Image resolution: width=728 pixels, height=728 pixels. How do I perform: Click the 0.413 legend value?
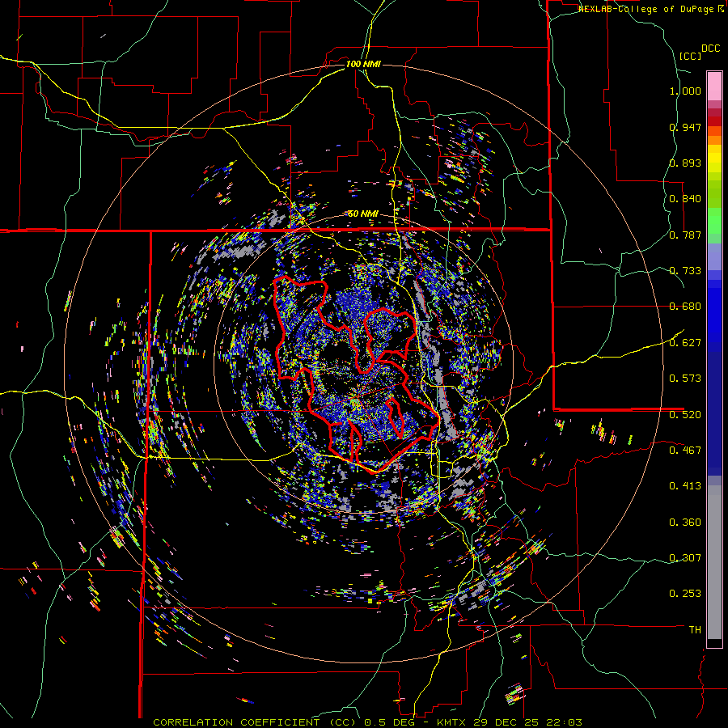[x=685, y=486]
